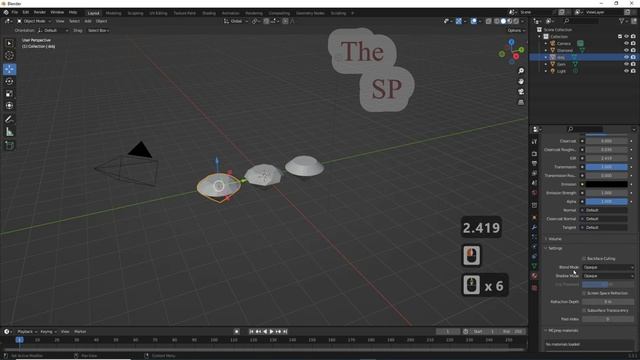The width and height of the screenshot is (640, 360).
Task: Switch to the Sculpting workspace tab
Action: (135, 13)
